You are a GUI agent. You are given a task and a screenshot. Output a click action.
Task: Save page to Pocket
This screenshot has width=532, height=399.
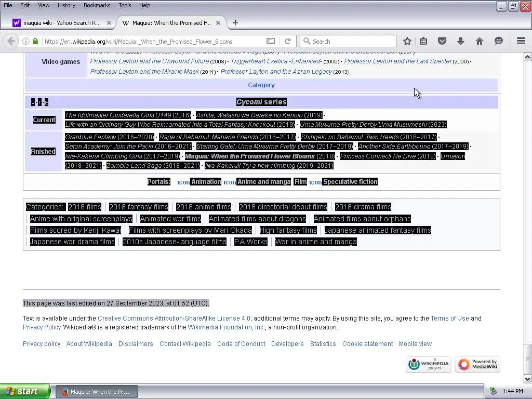click(442, 42)
